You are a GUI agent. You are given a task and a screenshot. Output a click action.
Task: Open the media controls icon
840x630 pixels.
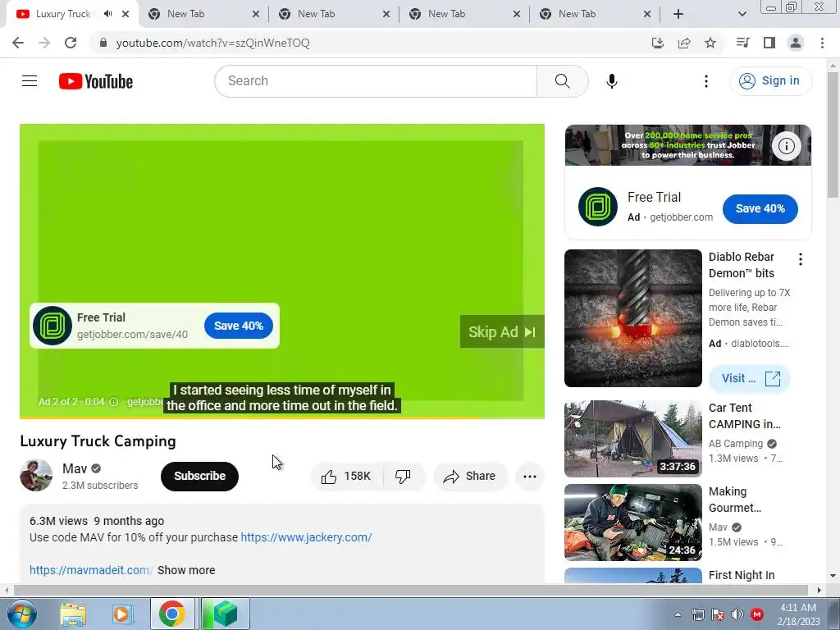pyautogui.click(x=742, y=43)
